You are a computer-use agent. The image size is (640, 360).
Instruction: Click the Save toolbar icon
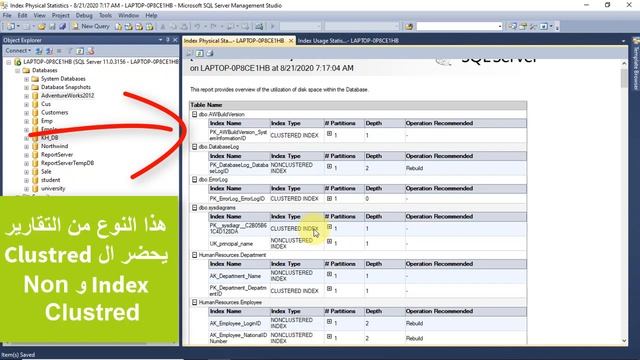click(52, 27)
